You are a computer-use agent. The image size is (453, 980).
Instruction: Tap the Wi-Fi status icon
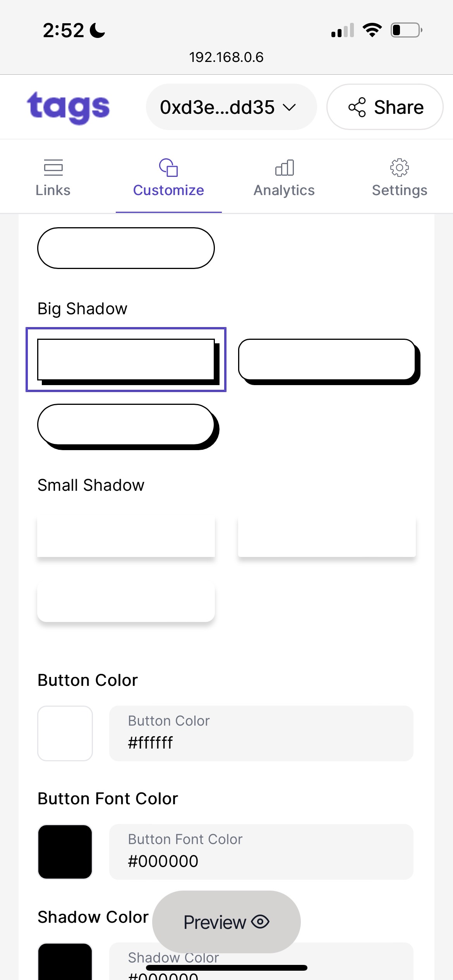372,30
